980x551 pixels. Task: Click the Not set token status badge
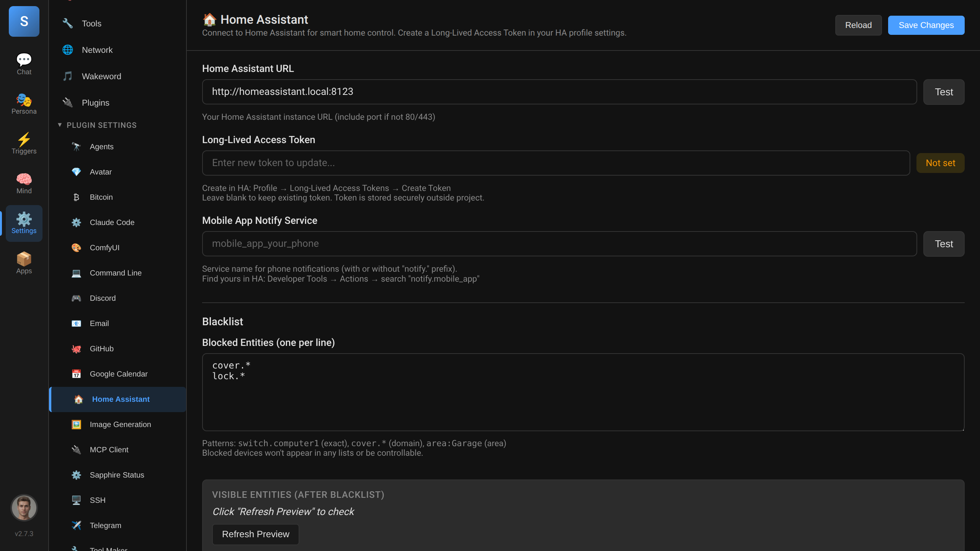coord(940,163)
